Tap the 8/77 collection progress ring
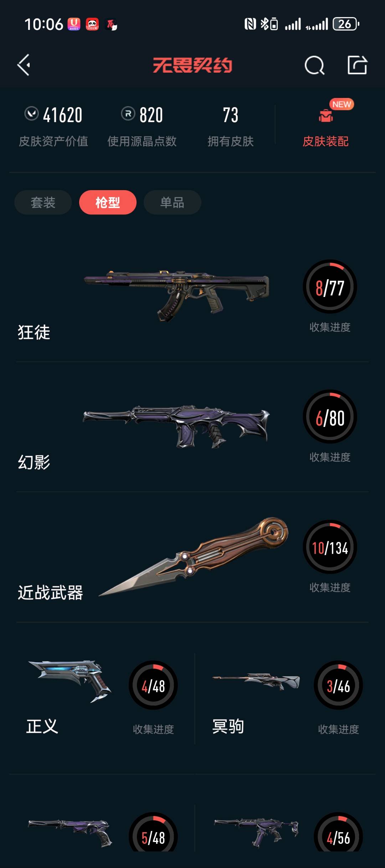 click(330, 287)
